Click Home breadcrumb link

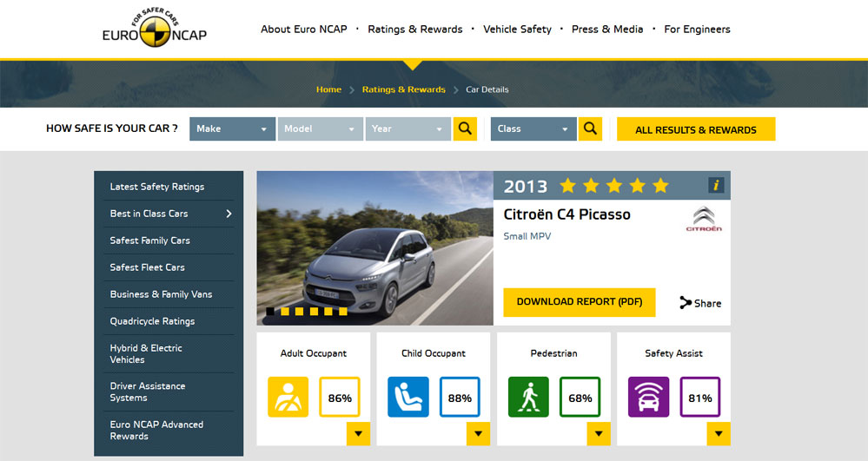click(328, 89)
